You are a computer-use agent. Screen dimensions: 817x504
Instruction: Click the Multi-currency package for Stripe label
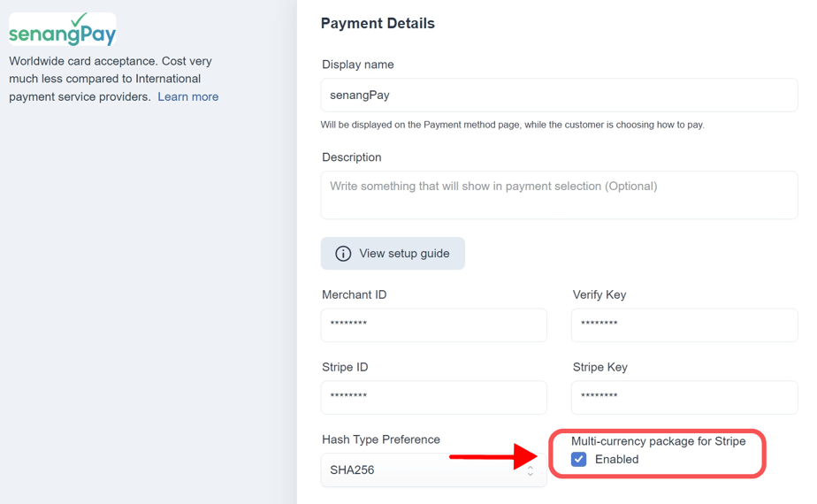click(658, 441)
